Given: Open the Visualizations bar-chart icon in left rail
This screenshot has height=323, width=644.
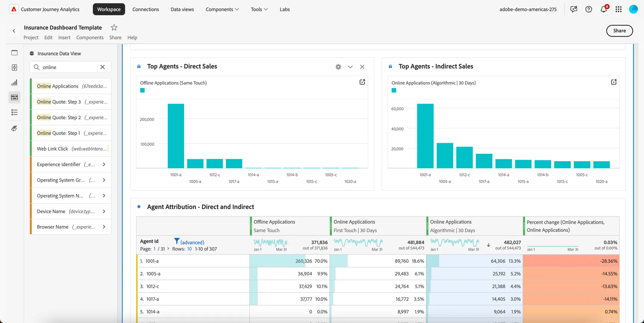Looking at the screenshot, I should point(15,82).
